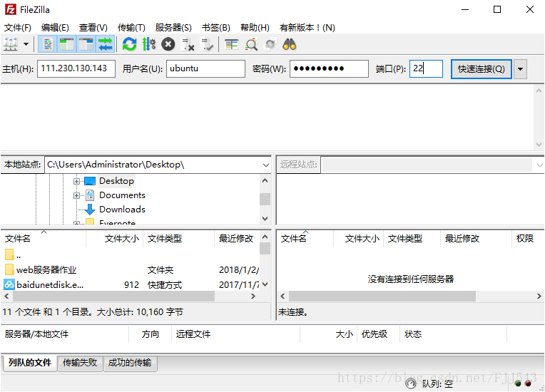Open the 书签(B) menu

tap(216, 27)
